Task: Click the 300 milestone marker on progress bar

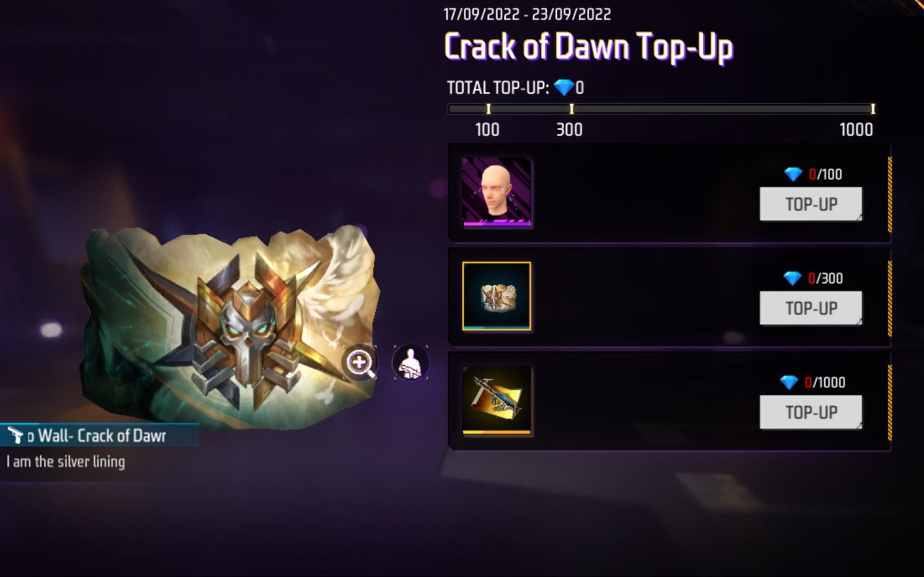Action: pos(572,109)
